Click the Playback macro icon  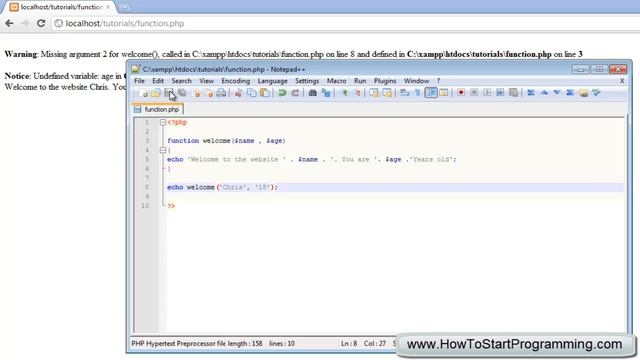click(x=487, y=93)
